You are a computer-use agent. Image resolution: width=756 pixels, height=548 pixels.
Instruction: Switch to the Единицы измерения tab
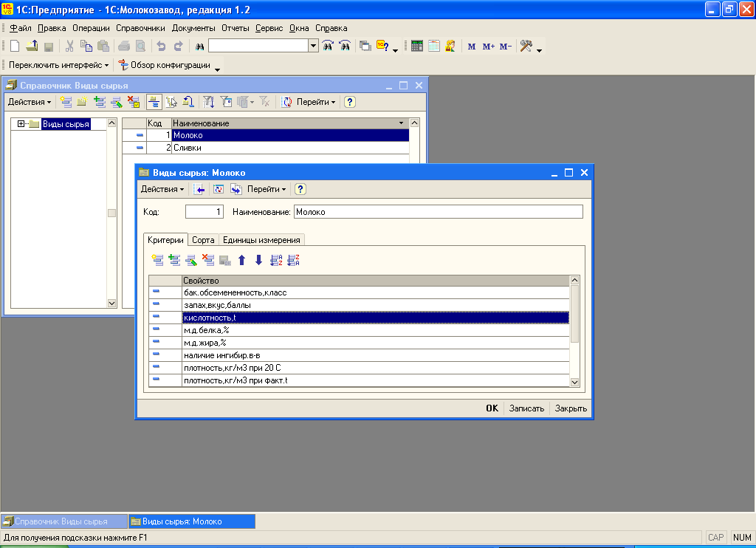click(x=261, y=240)
